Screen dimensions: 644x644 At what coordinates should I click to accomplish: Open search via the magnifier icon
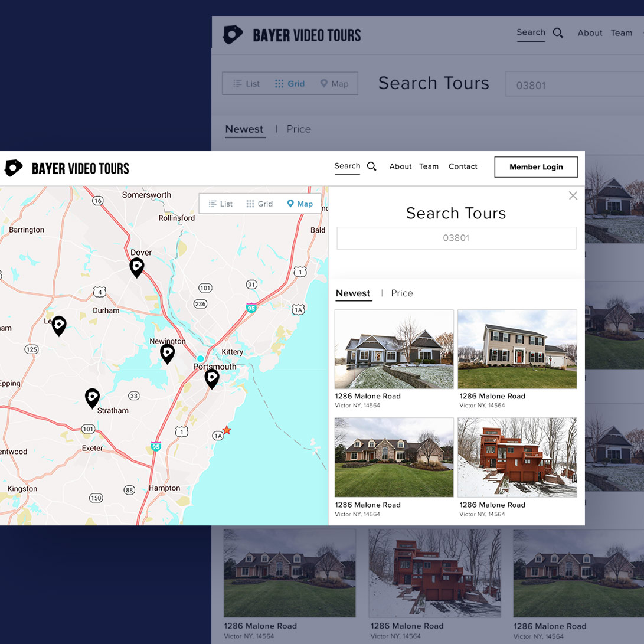pos(371,166)
